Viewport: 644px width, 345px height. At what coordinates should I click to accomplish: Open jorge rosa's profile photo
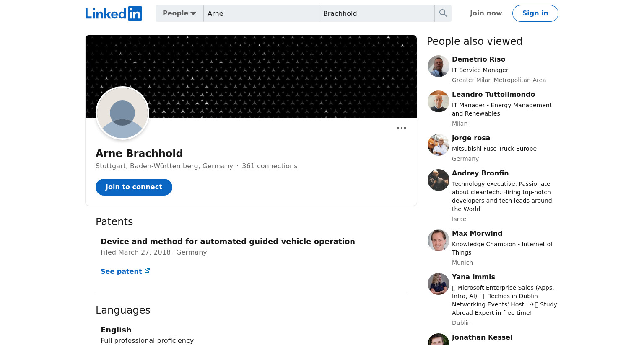click(x=439, y=145)
